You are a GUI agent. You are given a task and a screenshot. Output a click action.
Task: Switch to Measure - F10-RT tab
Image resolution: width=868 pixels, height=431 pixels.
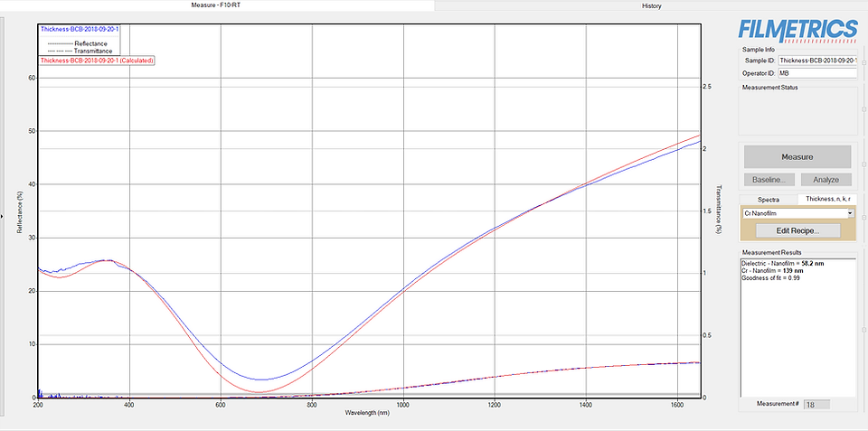[217, 5]
